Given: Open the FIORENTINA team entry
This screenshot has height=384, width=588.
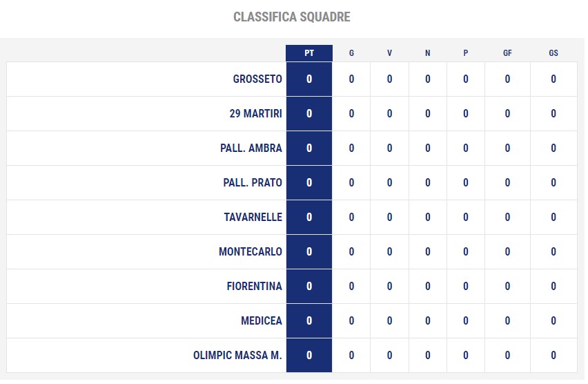Looking at the screenshot, I should click(x=254, y=287).
